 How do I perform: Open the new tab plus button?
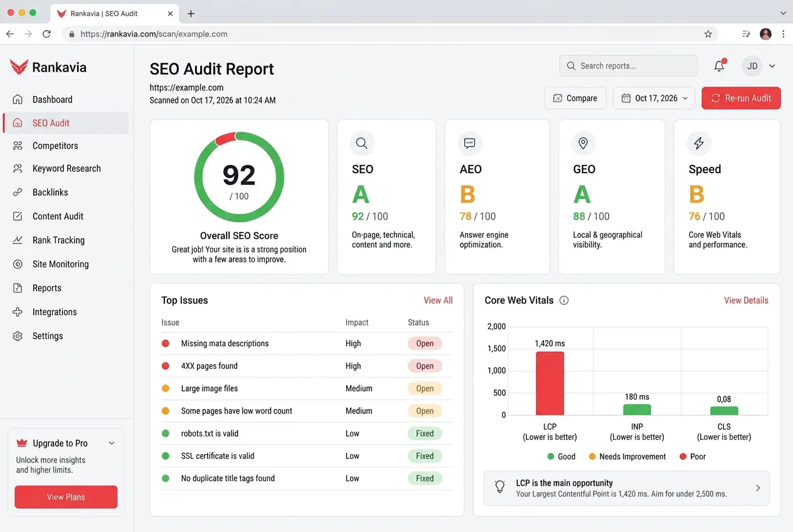191,13
